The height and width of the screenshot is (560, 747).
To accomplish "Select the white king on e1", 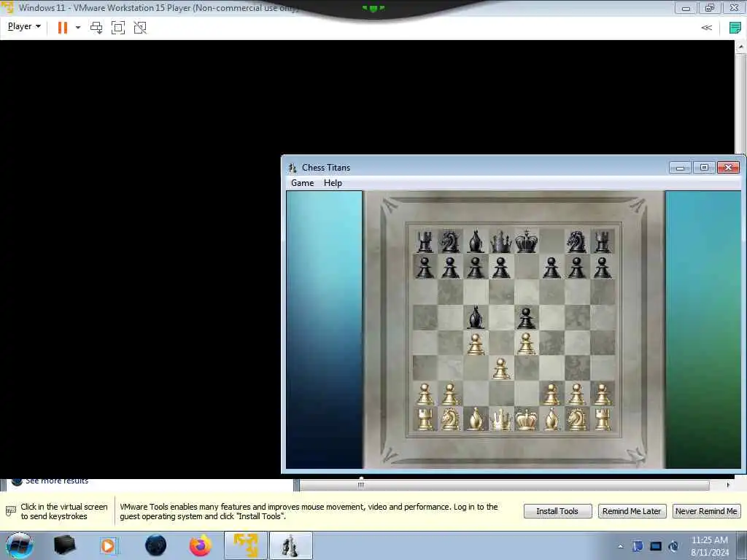I will pyautogui.click(x=526, y=419).
